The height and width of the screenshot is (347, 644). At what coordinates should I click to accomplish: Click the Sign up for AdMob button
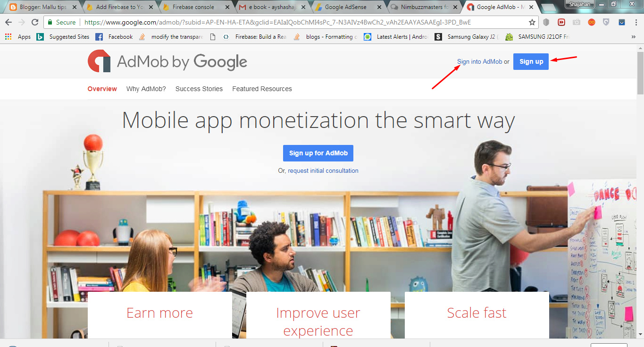point(318,153)
